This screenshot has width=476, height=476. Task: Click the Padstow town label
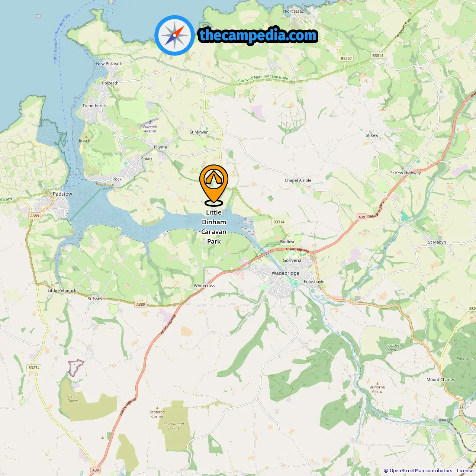pos(62,194)
